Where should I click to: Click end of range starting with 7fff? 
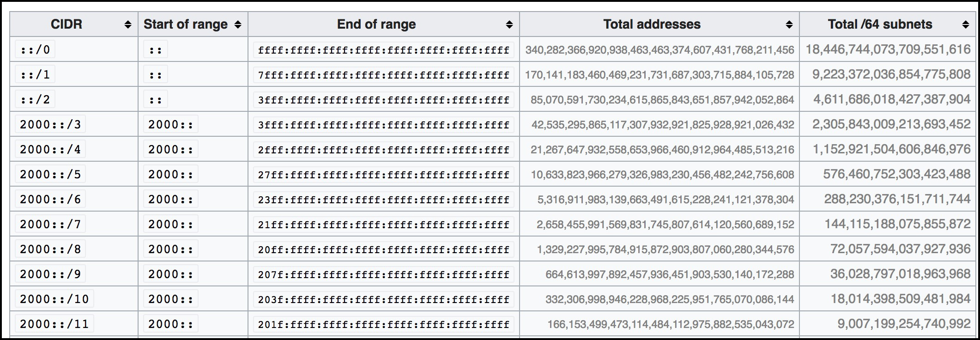pos(384,75)
